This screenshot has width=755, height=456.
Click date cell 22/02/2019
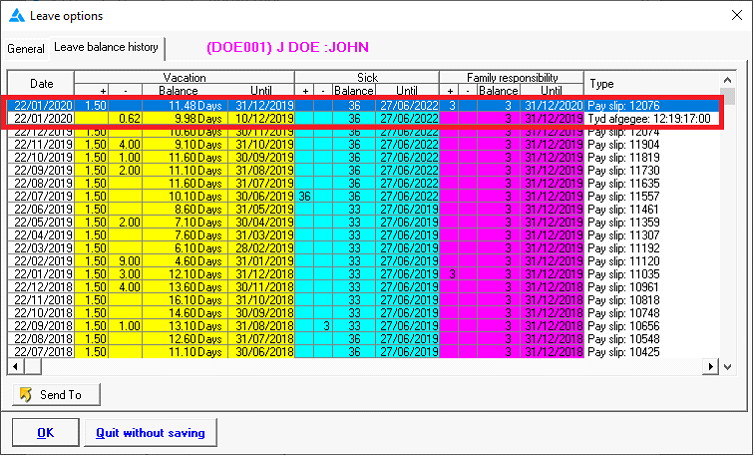[41, 261]
